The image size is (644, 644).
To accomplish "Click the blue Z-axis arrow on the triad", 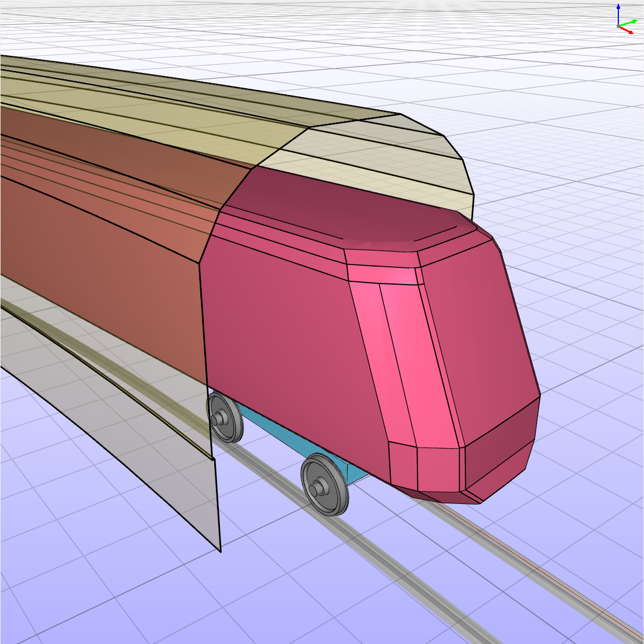I will click(618, 11).
